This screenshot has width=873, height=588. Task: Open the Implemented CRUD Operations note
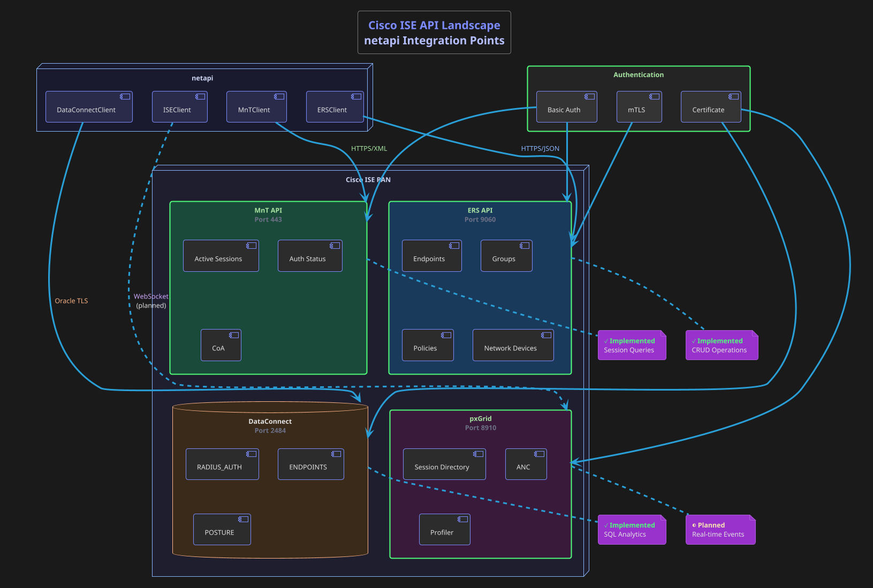(x=722, y=345)
